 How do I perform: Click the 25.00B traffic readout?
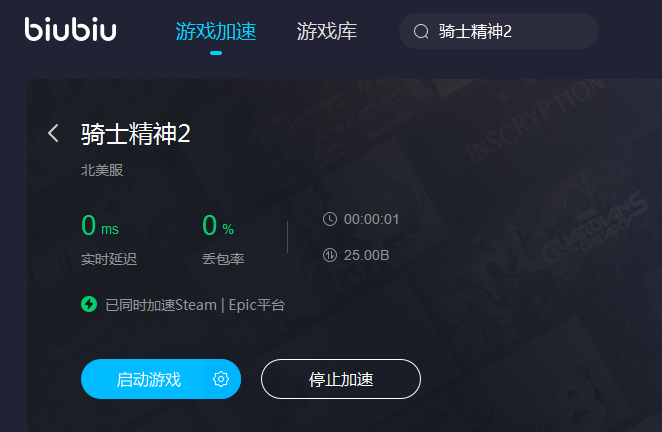366,255
